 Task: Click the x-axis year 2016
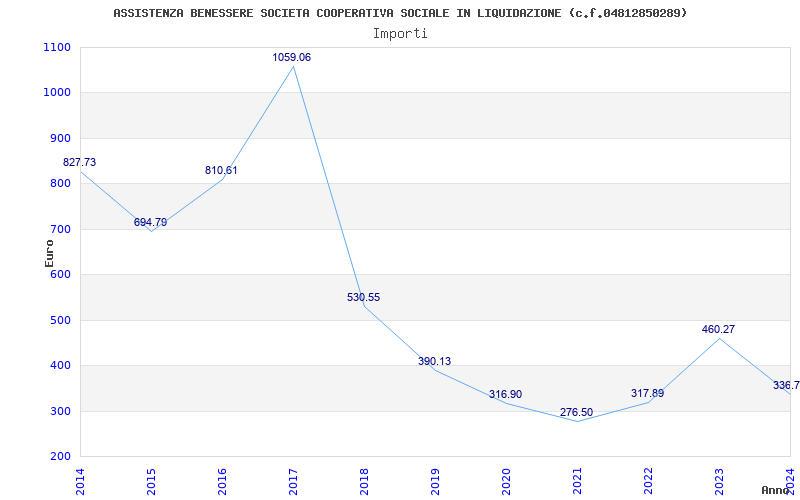click(x=222, y=482)
